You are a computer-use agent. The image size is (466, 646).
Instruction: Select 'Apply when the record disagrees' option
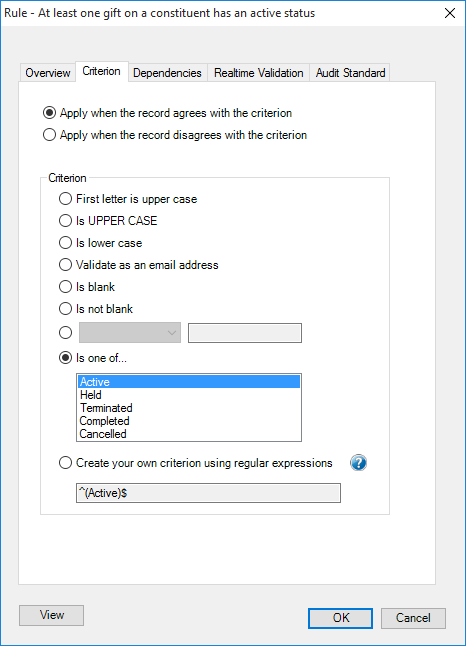pyautogui.click(x=175, y=135)
